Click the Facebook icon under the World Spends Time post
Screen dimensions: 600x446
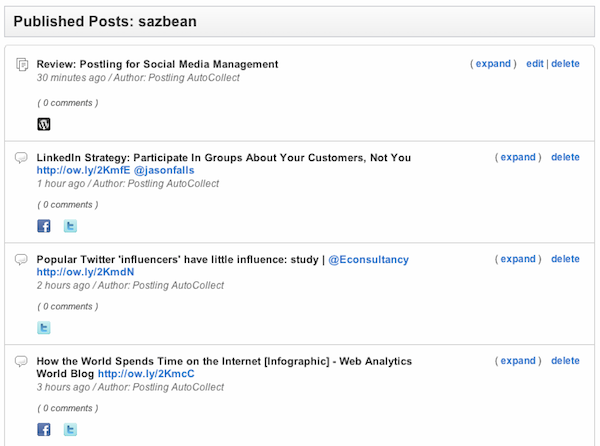click(x=44, y=430)
